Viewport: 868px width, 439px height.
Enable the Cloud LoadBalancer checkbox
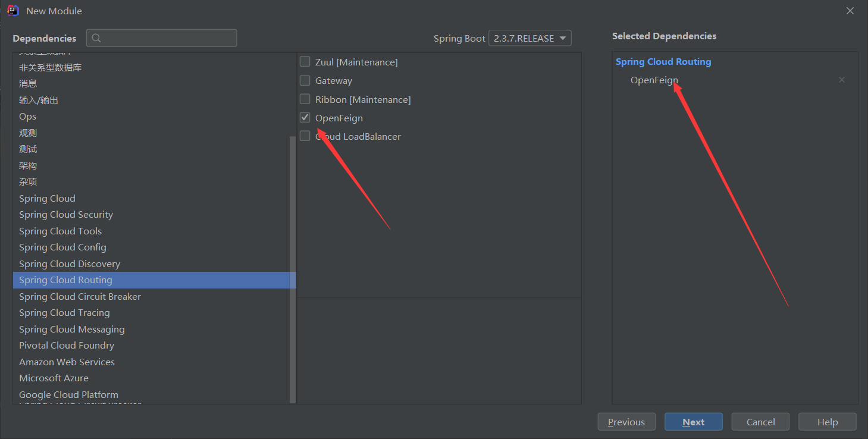pyautogui.click(x=305, y=136)
